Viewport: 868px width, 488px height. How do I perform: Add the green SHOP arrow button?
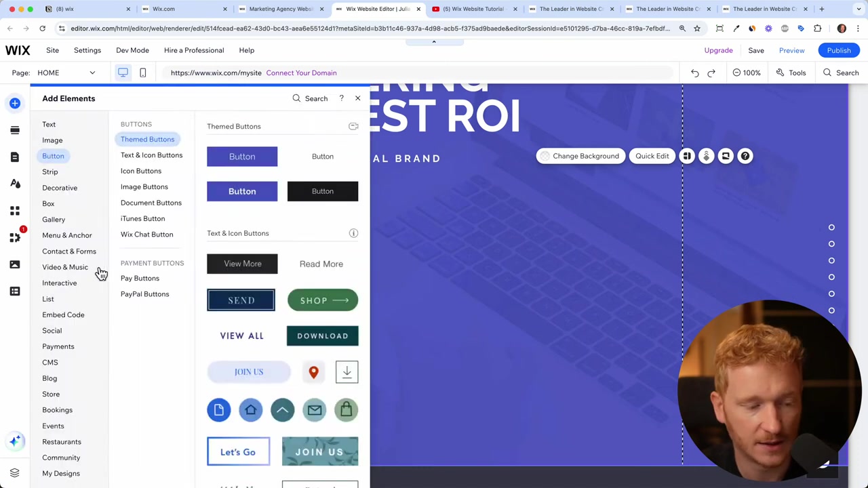tap(323, 300)
